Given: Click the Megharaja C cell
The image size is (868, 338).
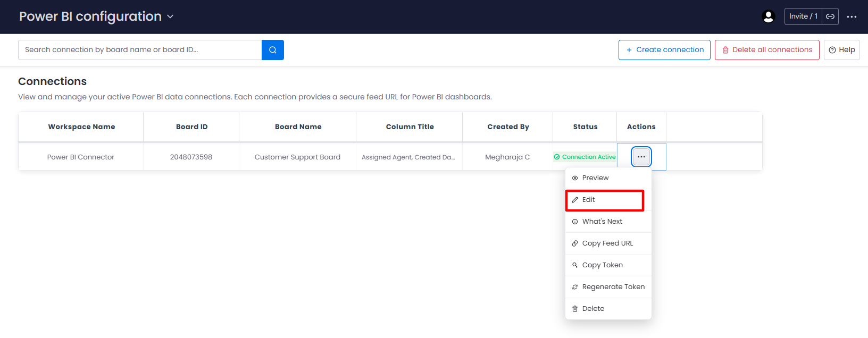Looking at the screenshot, I should point(507,157).
